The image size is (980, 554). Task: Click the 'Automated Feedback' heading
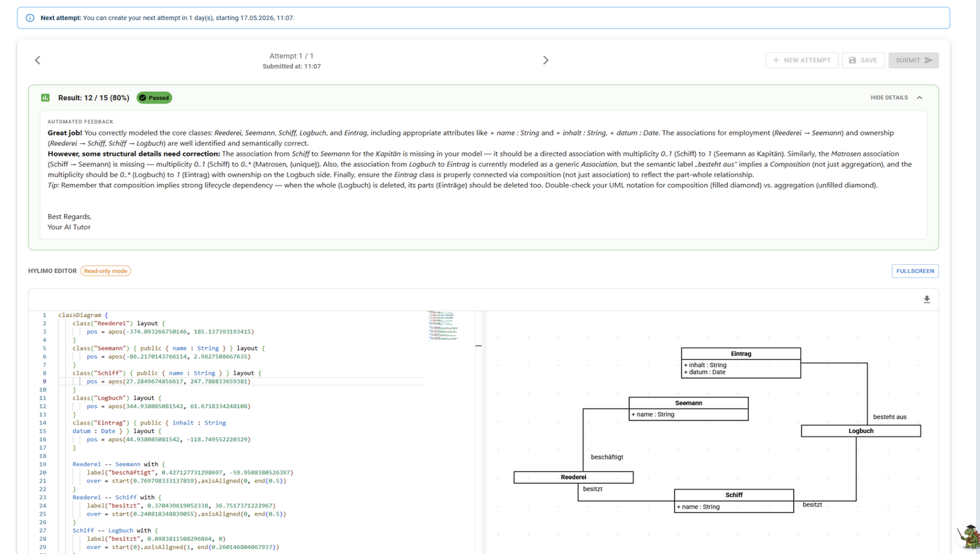tap(81, 122)
